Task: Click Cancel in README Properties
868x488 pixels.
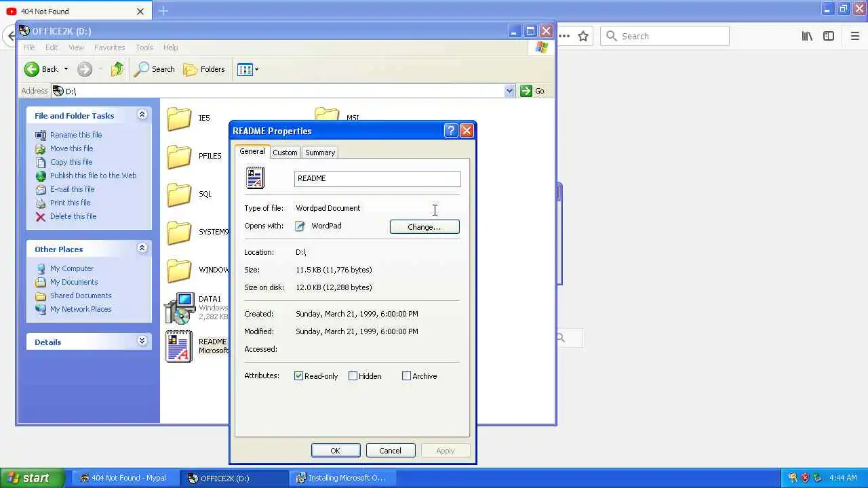Action: (391, 451)
